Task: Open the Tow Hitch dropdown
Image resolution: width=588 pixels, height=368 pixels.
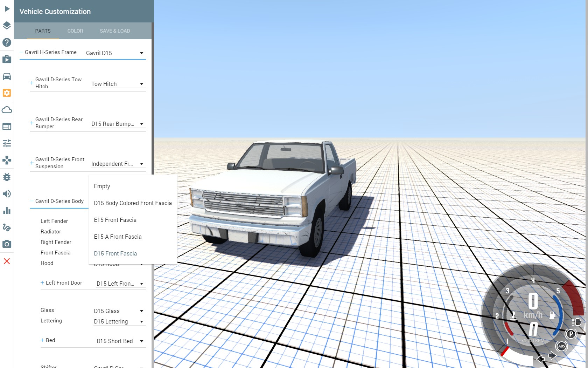Action: pyautogui.click(x=118, y=84)
